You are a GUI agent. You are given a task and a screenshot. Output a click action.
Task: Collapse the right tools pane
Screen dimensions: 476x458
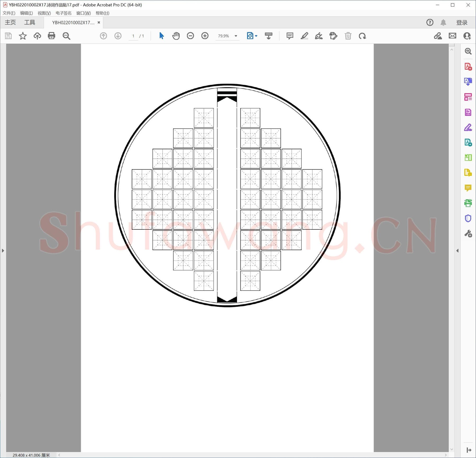coord(457,250)
